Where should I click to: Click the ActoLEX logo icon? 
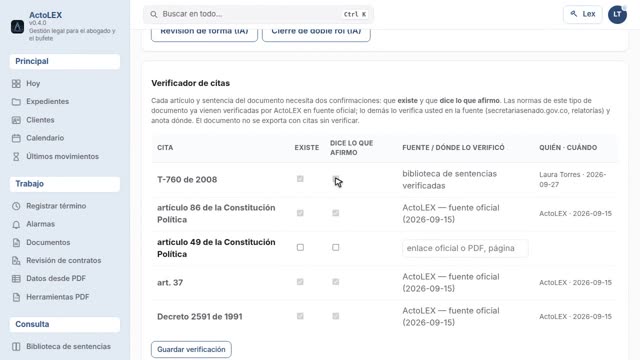click(x=17, y=27)
